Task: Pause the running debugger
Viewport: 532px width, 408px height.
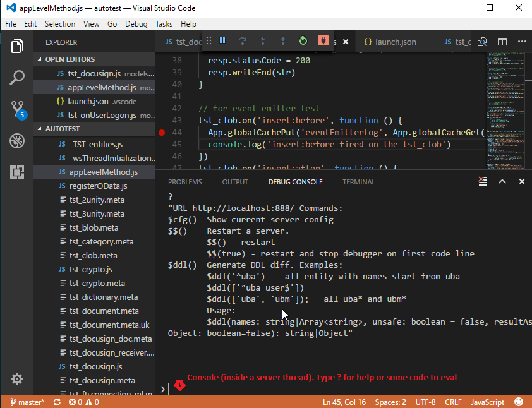Action: [x=222, y=40]
